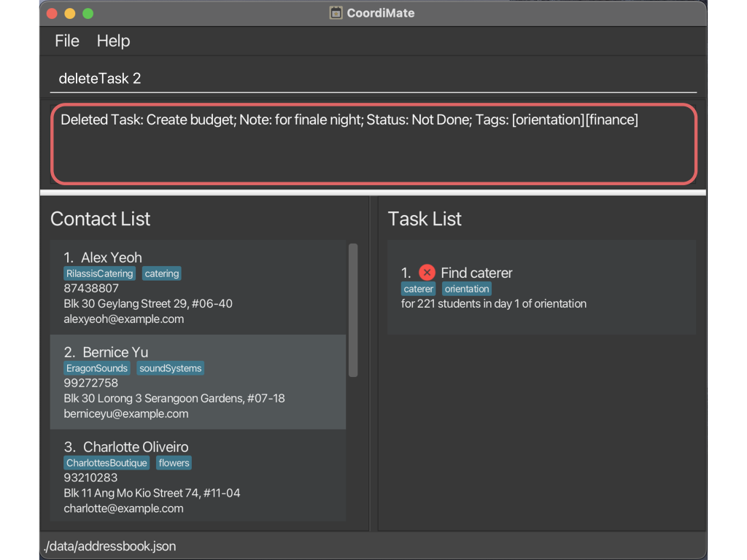
Task: Select the Alex Yeoh contact card
Action: click(198, 287)
